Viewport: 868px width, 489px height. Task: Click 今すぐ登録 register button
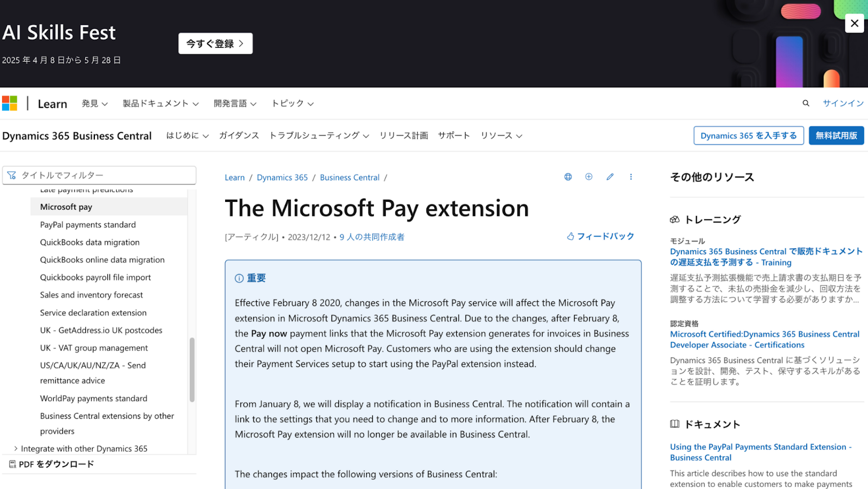coord(215,43)
